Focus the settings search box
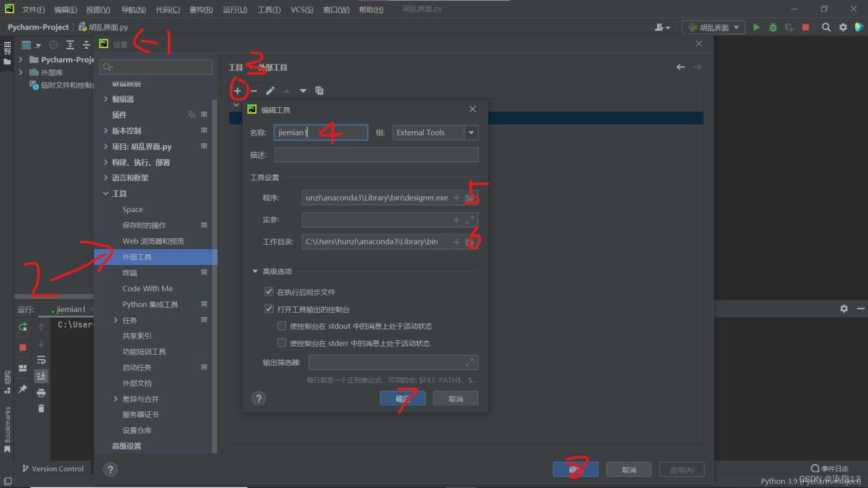Viewport: 868px width, 488px height. click(x=156, y=67)
